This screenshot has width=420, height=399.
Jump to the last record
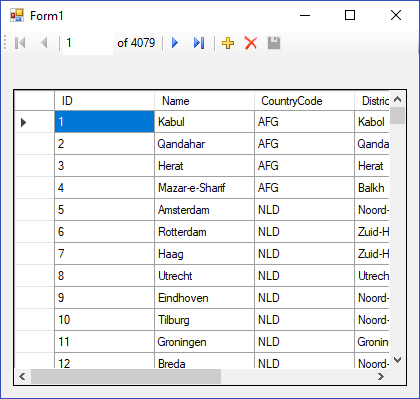pyautogui.click(x=199, y=43)
